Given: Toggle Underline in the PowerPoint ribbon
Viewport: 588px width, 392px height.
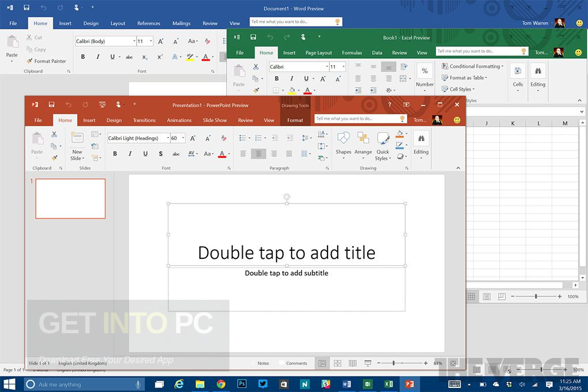Looking at the screenshot, I should [x=145, y=153].
